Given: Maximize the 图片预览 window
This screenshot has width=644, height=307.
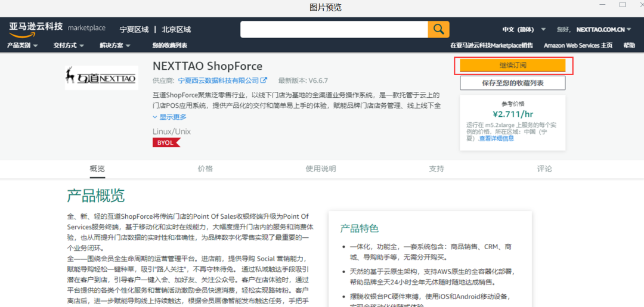Looking at the screenshot, I should (x=623, y=5).
